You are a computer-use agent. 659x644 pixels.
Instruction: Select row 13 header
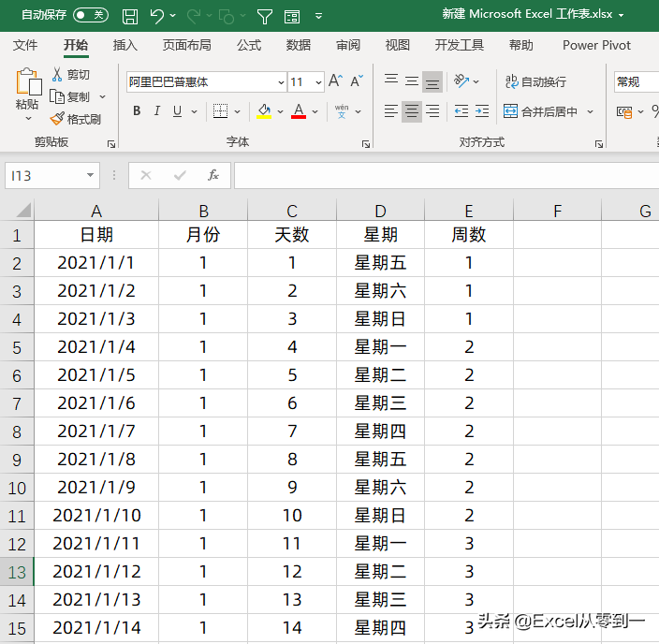point(17,572)
